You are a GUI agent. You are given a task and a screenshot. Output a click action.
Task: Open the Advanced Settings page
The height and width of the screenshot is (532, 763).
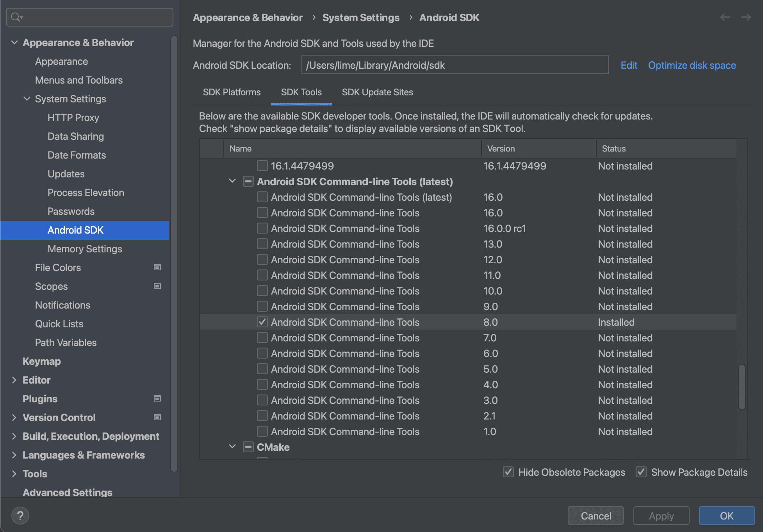(x=67, y=492)
